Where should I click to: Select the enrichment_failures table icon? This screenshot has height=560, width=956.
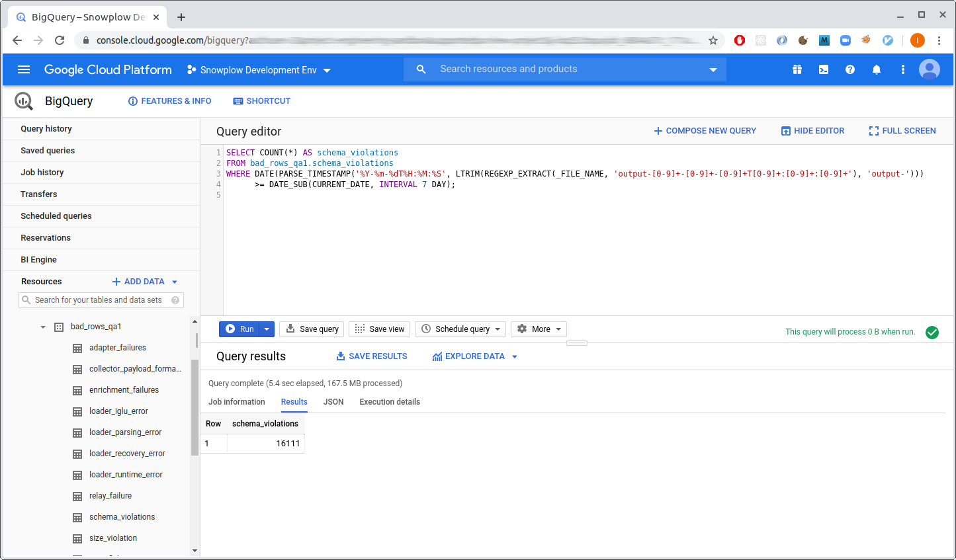(x=77, y=389)
